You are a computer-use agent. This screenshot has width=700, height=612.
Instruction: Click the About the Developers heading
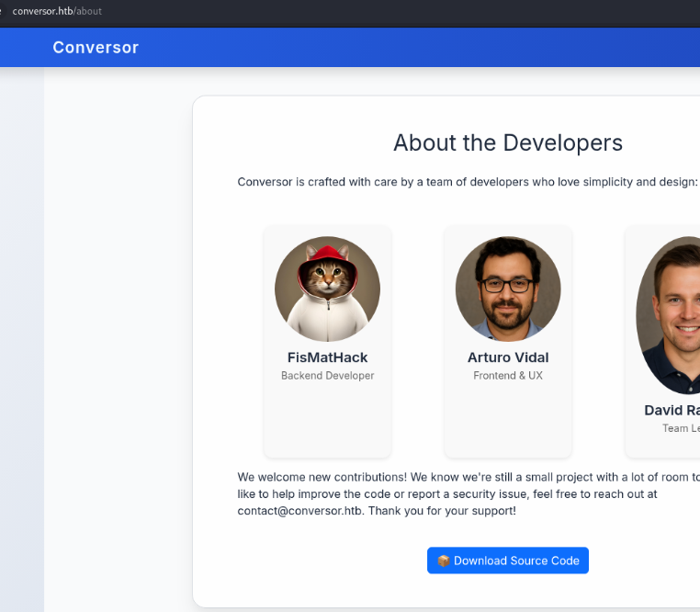pyautogui.click(x=507, y=142)
